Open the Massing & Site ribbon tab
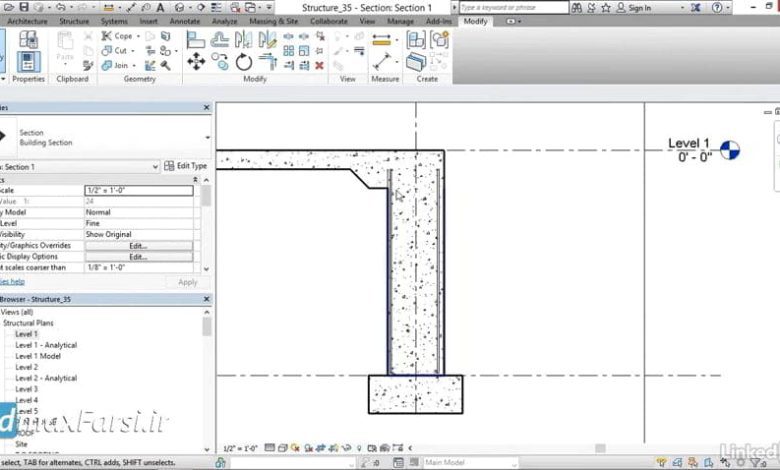The height and width of the screenshot is (470, 780). (274, 21)
